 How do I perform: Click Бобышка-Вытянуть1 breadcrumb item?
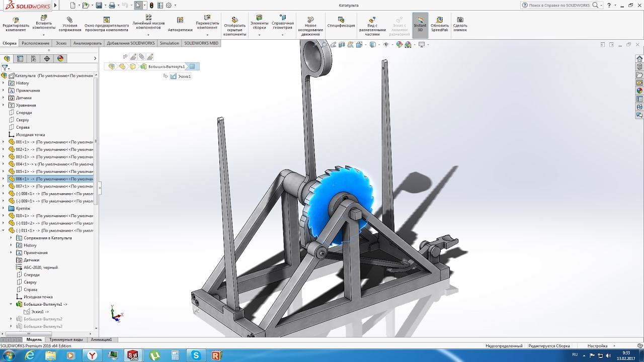point(163,66)
